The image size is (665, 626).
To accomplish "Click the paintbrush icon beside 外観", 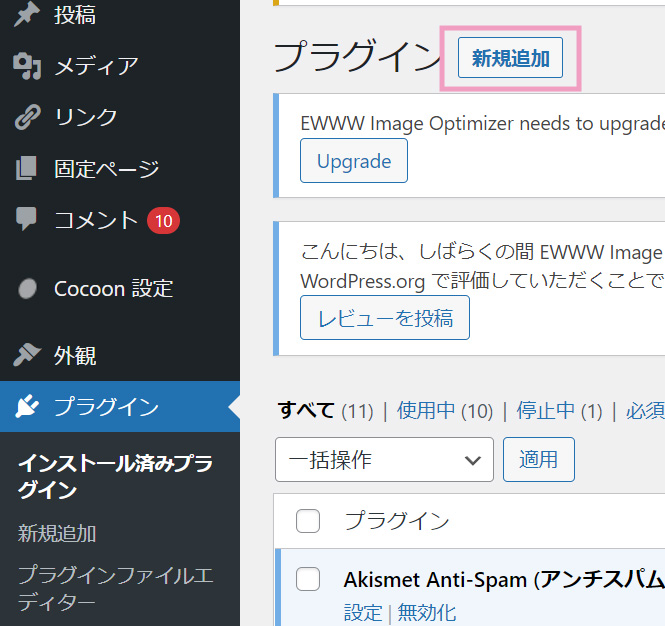I will pos(27,355).
